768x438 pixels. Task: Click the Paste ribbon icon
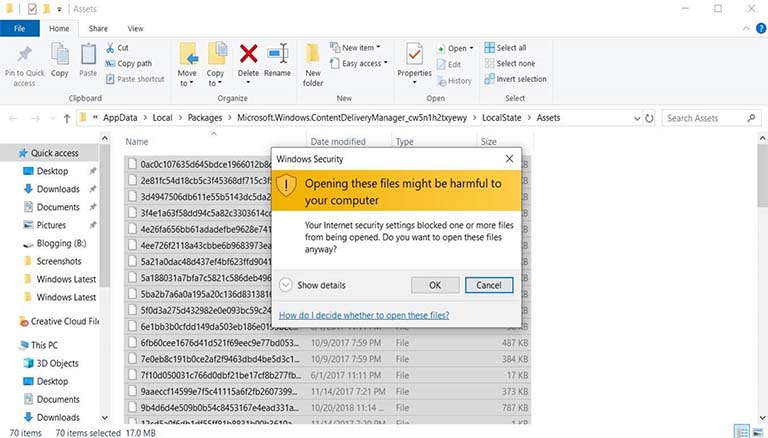[x=88, y=53]
